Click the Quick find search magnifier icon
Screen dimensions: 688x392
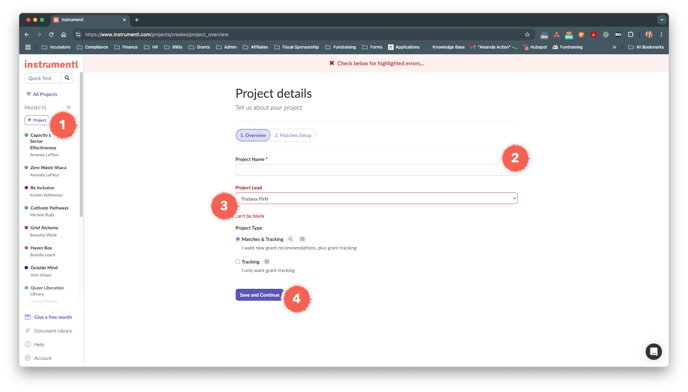67,78
